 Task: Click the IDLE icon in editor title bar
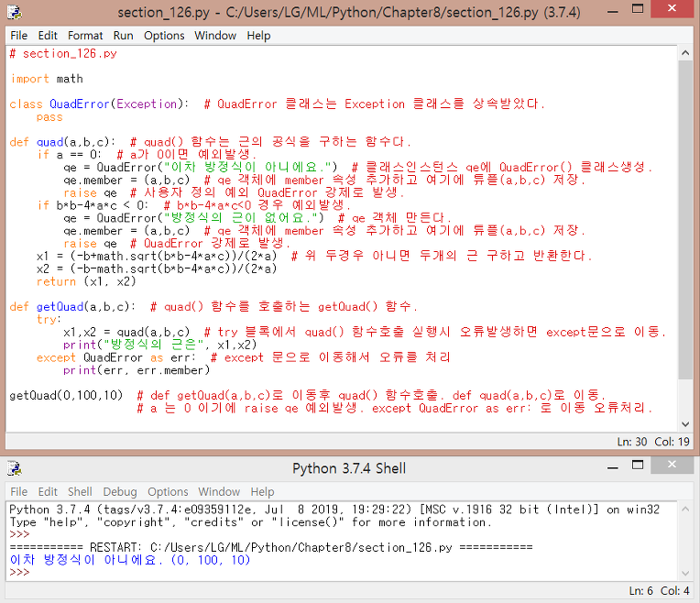coord(15,12)
